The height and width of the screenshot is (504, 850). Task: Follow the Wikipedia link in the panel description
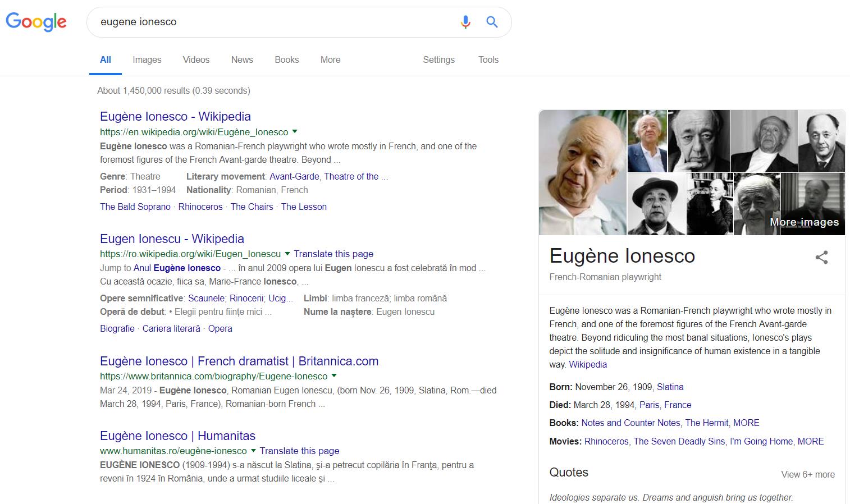(x=588, y=364)
